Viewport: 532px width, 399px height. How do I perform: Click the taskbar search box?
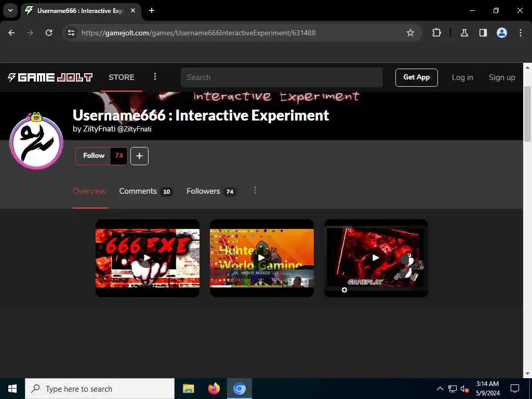click(x=100, y=389)
